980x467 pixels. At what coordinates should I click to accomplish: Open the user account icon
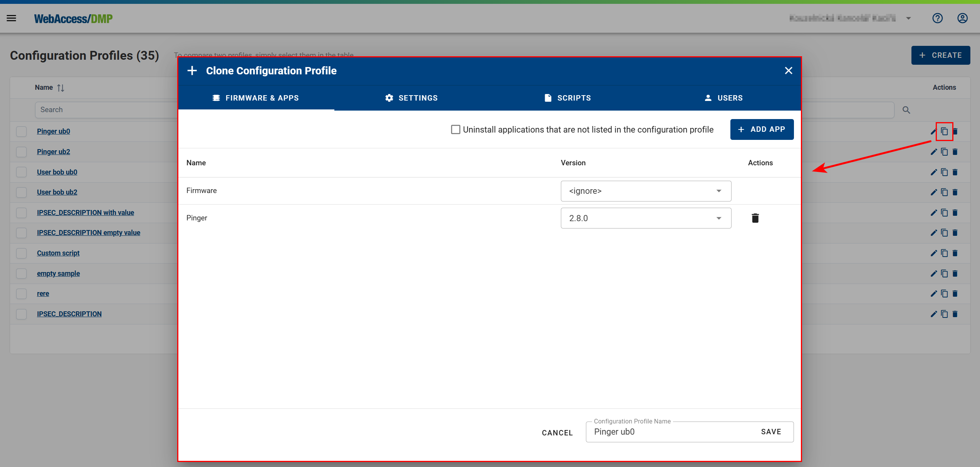point(962,18)
